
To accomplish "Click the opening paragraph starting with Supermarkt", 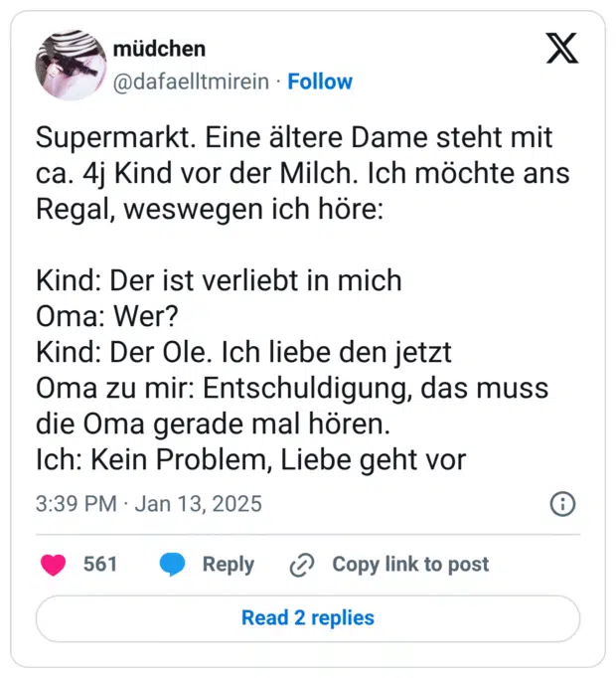I will pos(300,172).
